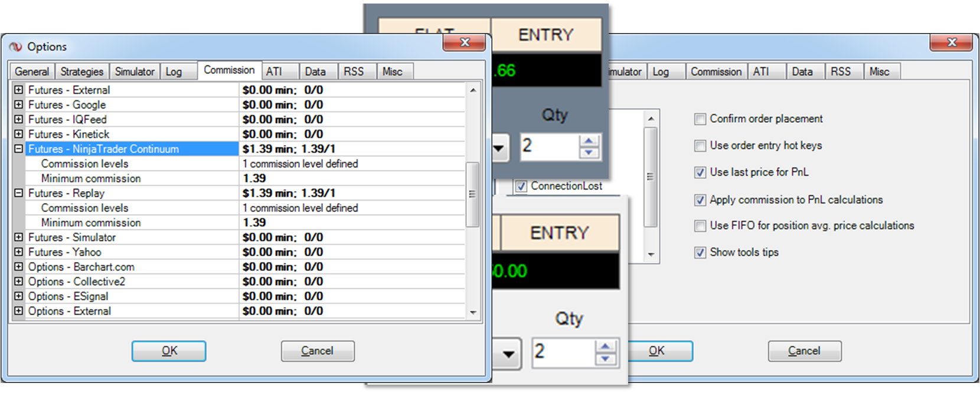The image size is (980, 393).
Task: Decrease quantity in upper Qty spinner
Action: pos(589,152)
